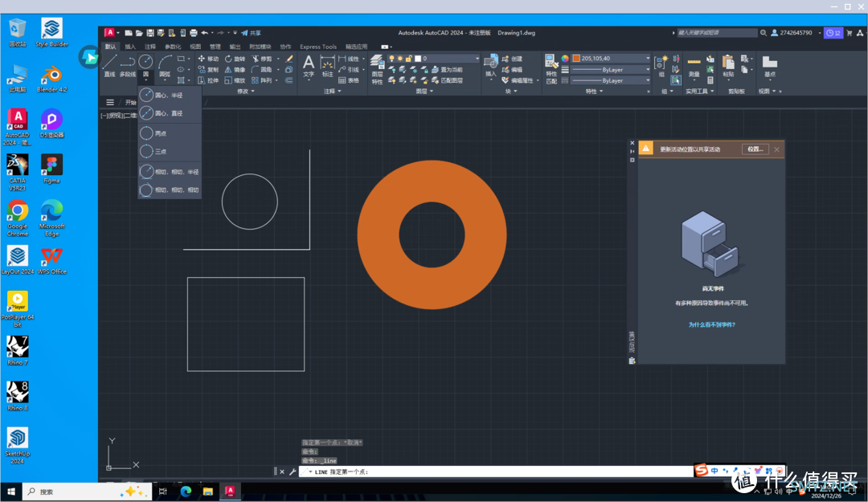Click the 复制 copy tool

click(x=208, y=70)
